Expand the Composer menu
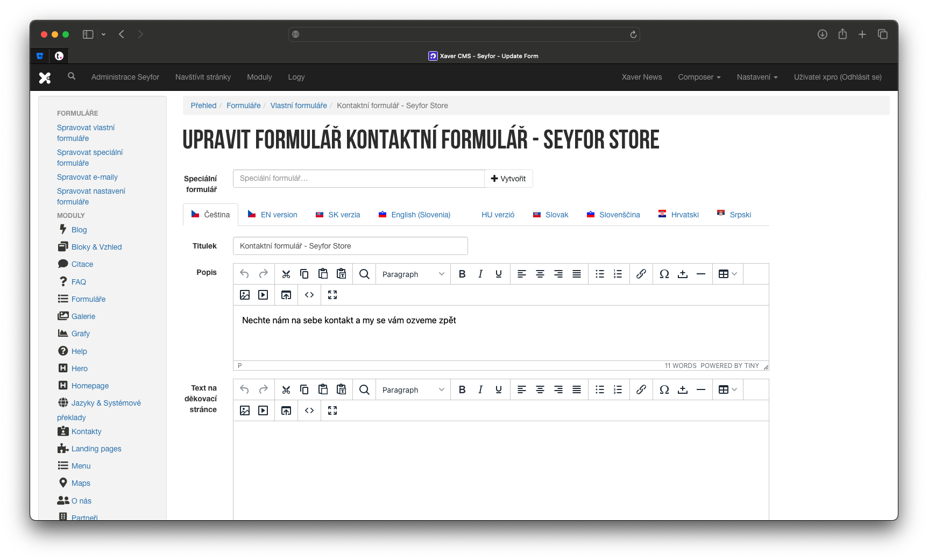 [x=699, y=77]
